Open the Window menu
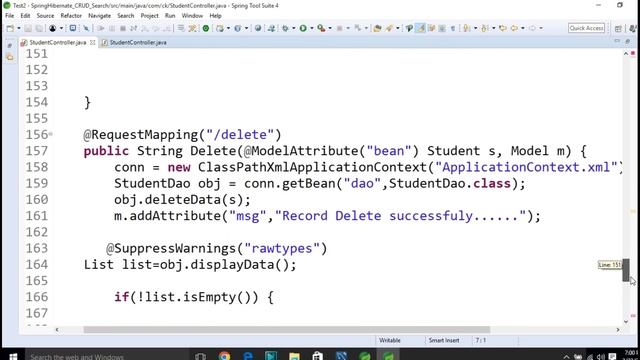Viewport: 640px width, 360px height. (x=192, y=16)
